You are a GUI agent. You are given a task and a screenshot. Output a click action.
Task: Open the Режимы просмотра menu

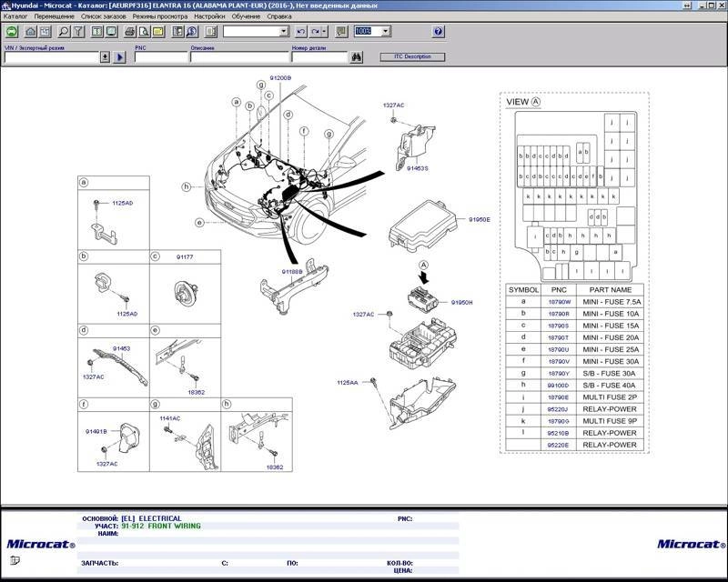tap(160, 16)
